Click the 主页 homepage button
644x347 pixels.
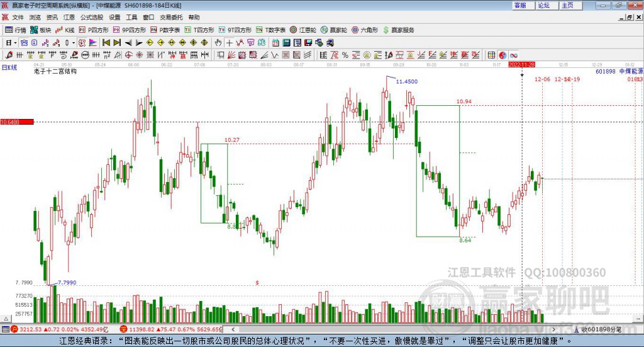(x=571, y=5)
